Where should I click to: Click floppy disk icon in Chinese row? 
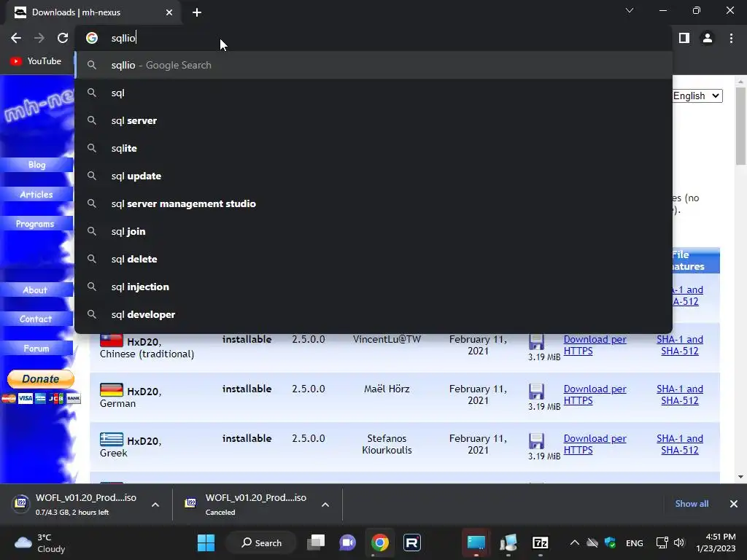[536, 342]
